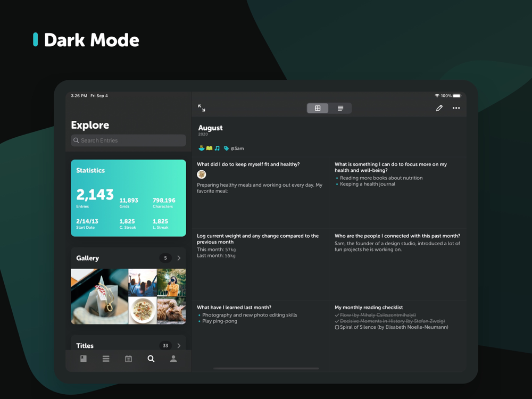Click 'Who are the people I connected with' prompt
The height and width of the screenshot is (399, 532).
[397, 236]
